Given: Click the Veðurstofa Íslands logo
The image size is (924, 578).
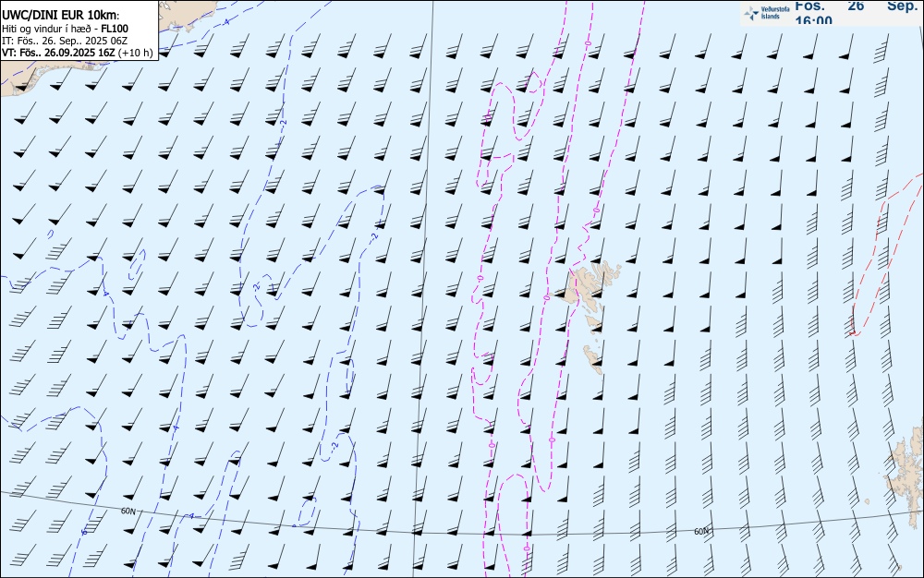Looking at the screenshot, I should (x=767, y=13).
